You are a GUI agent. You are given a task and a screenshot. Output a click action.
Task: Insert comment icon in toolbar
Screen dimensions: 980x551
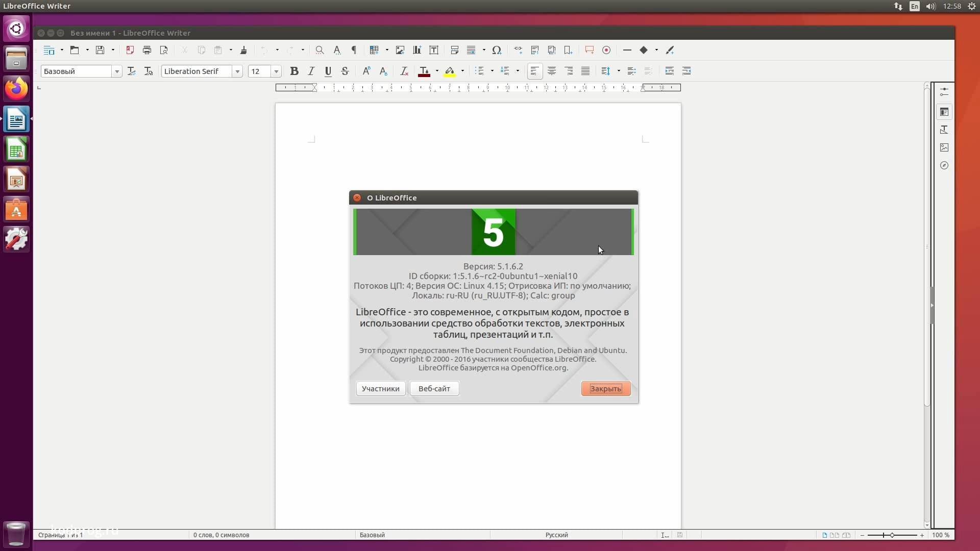[590, 50]
